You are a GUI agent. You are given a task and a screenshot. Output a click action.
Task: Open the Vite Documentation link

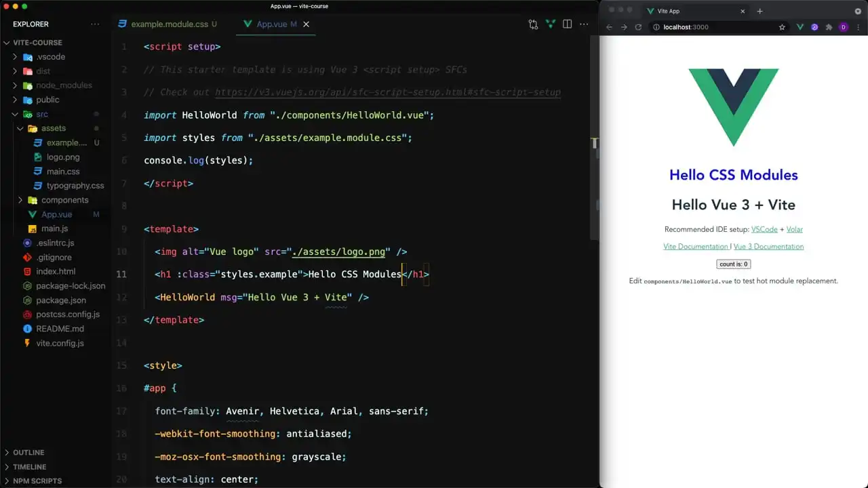[x=696, y=247]
